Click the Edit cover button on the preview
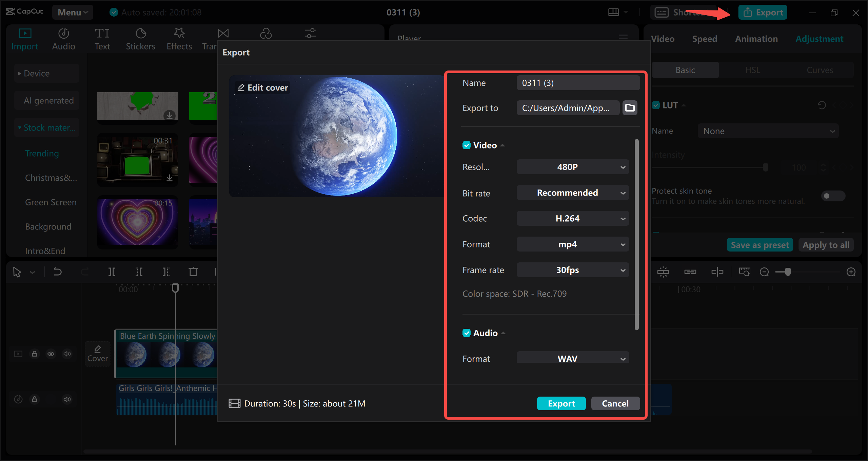Screen dimensions: 868x461 pyautogui.click(x=262, y=87)
